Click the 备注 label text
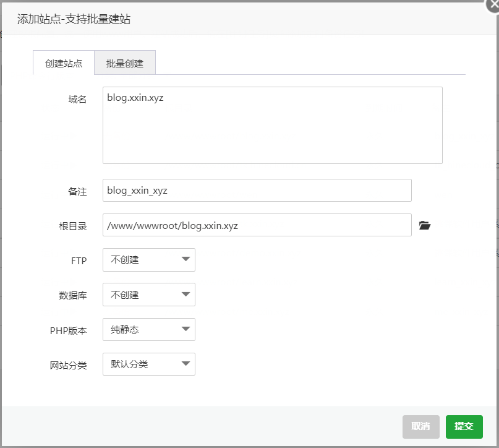This screenshot has width=499, height=448. [77, 191]
